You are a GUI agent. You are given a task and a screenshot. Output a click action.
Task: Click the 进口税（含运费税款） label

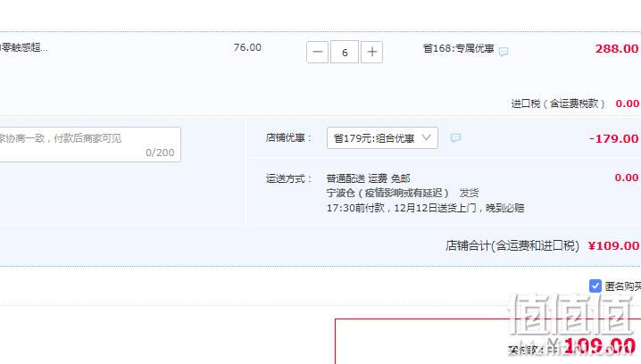pos(558,103)
